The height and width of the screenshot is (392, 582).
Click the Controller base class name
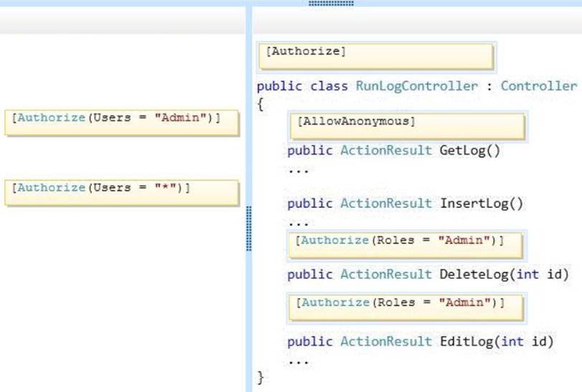538,86
